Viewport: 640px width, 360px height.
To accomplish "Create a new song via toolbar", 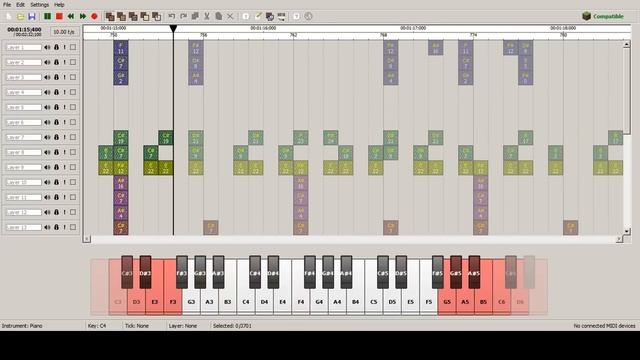I will 9,16.
